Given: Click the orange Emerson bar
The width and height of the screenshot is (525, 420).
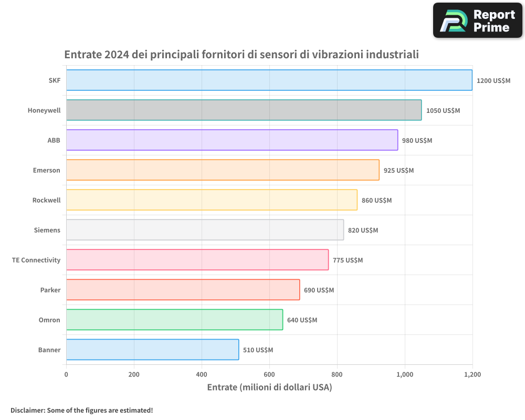Looking at the screenshot, I should coord(223,170).
